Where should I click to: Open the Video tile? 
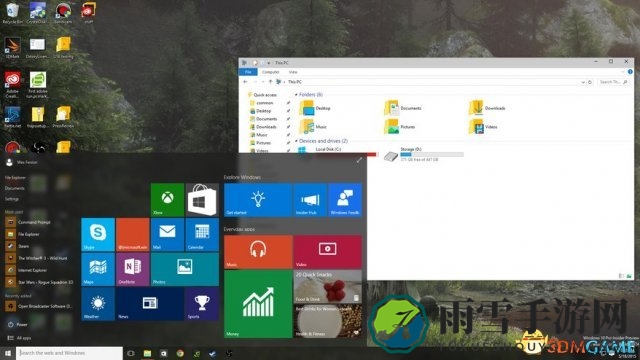pos(327,252)
